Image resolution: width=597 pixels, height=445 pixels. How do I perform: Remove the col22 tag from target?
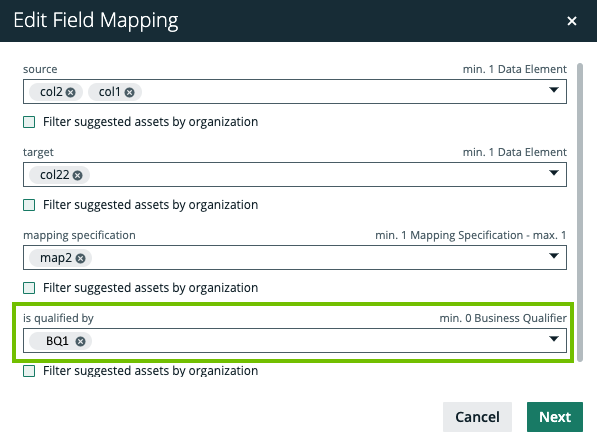tap(78, 175)
